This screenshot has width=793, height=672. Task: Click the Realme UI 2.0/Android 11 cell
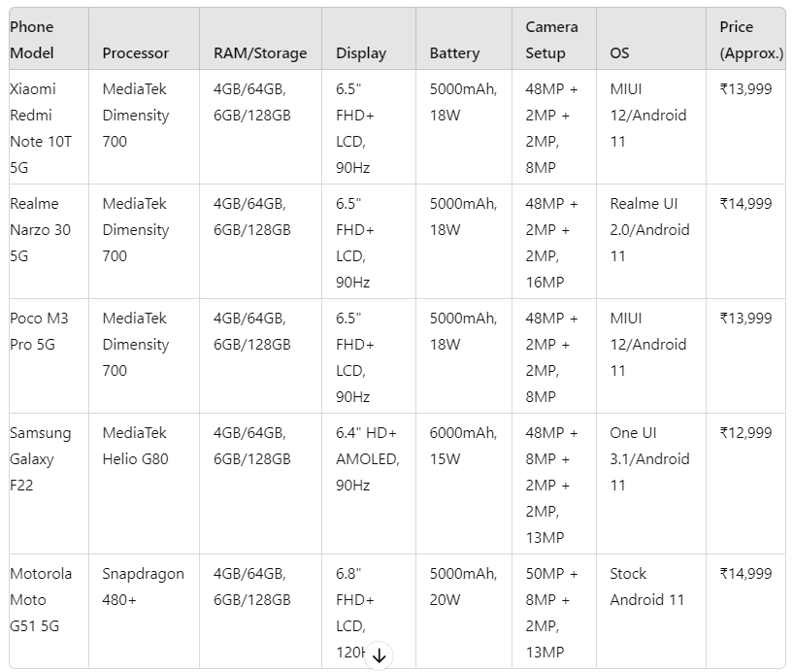(651, 242)
